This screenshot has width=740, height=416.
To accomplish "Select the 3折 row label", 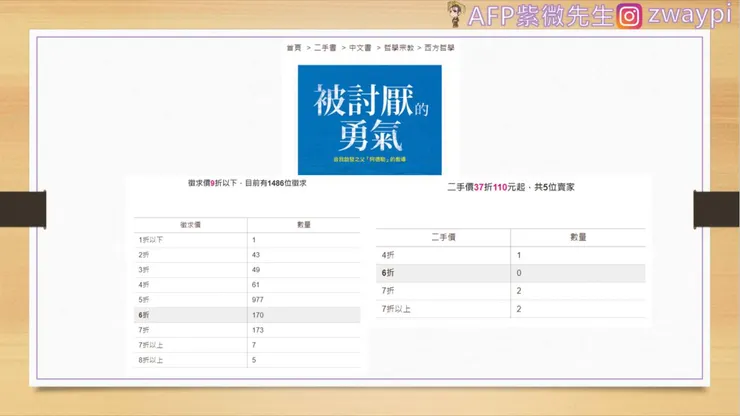I will (144, 270).
